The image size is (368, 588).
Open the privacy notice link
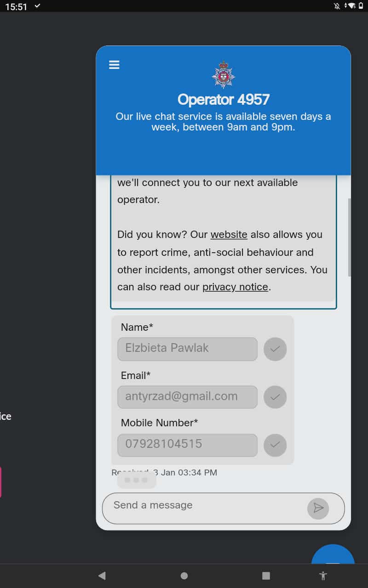point(235,287)
